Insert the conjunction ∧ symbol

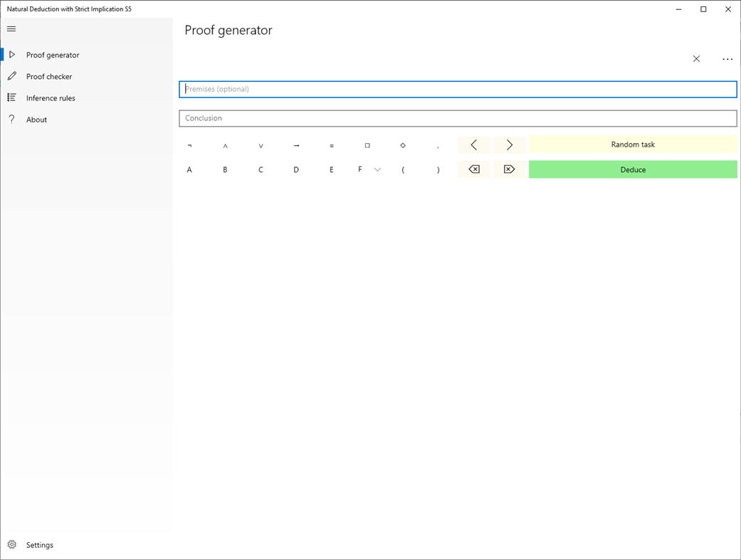coord(226,145)
